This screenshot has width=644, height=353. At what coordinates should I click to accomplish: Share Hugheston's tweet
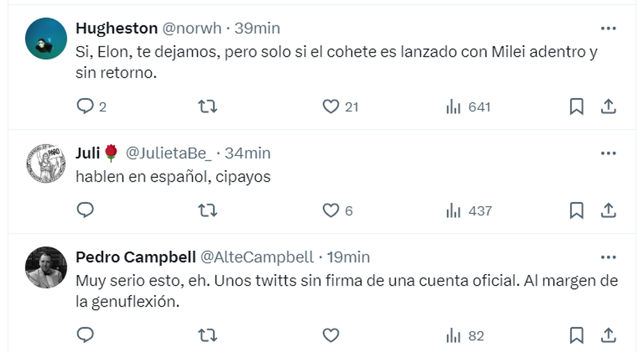tap(608, 107)
